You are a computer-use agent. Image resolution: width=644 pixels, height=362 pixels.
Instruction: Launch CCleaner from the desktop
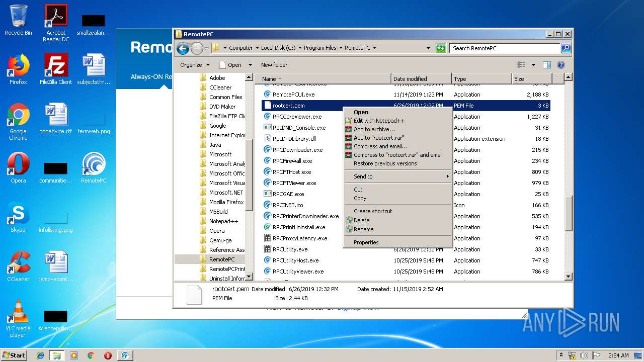[x=18, y=266]
